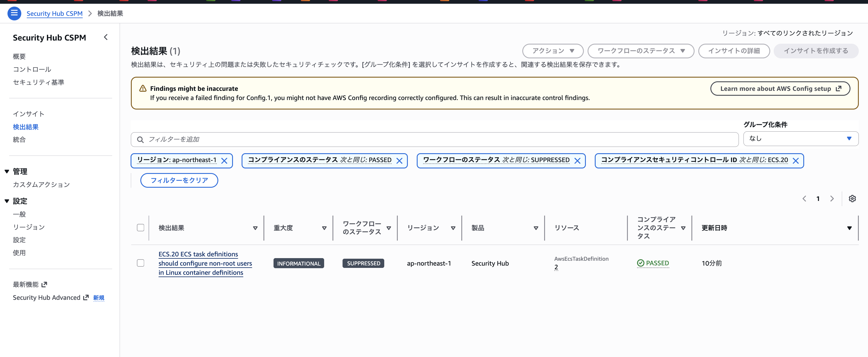Click the warning triangle icon in the alert
Viewport: 868px width, 357px height.
click(x=143, y=89)
